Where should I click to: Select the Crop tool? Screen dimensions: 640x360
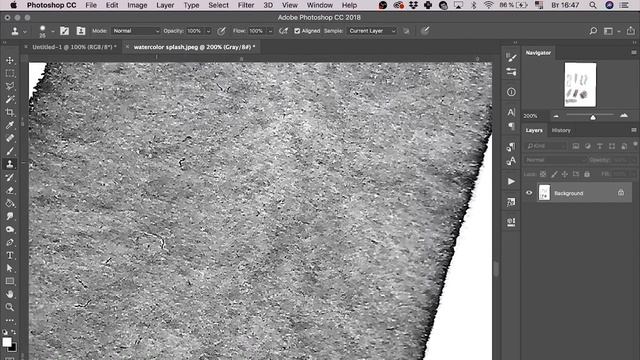[x=10, y=112]
